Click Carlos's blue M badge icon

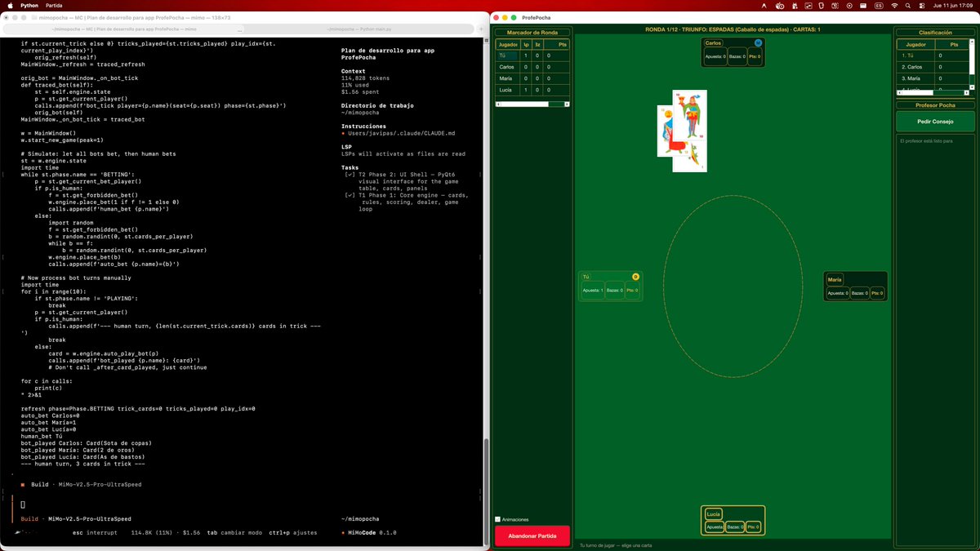point(758,42)
